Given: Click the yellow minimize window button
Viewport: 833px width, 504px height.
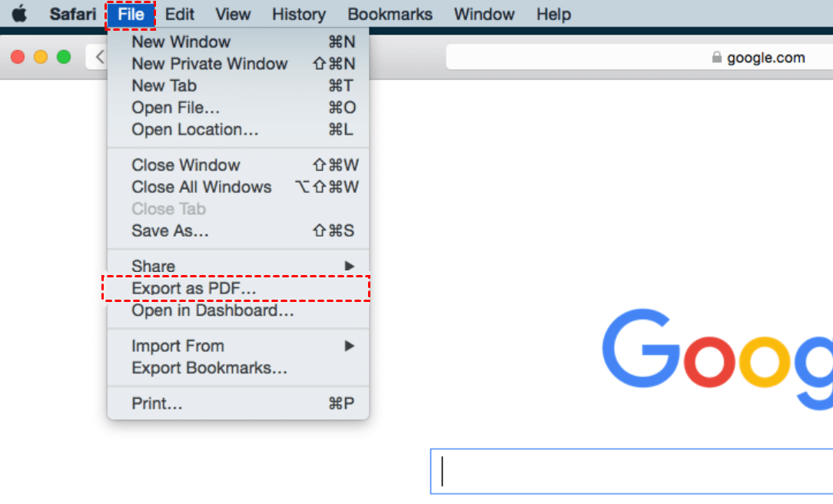Looking at the screenshot, I should coord(41,57).
